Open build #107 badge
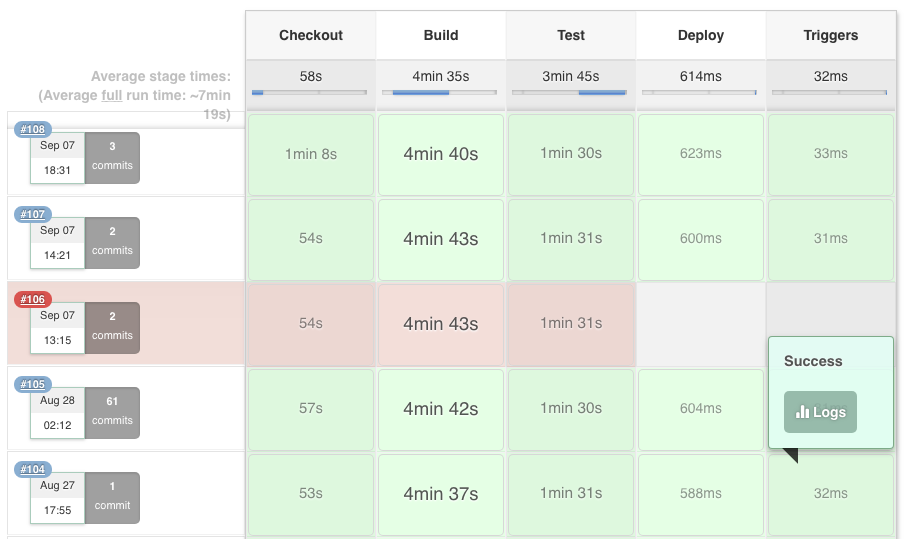The image size is (904, 539). point(33,214)
